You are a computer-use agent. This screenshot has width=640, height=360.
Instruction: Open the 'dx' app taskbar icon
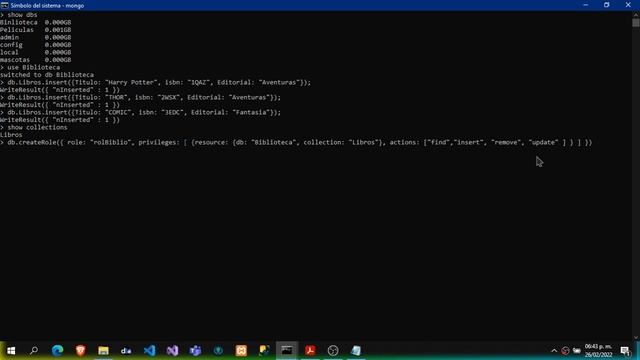click(126, 350)
